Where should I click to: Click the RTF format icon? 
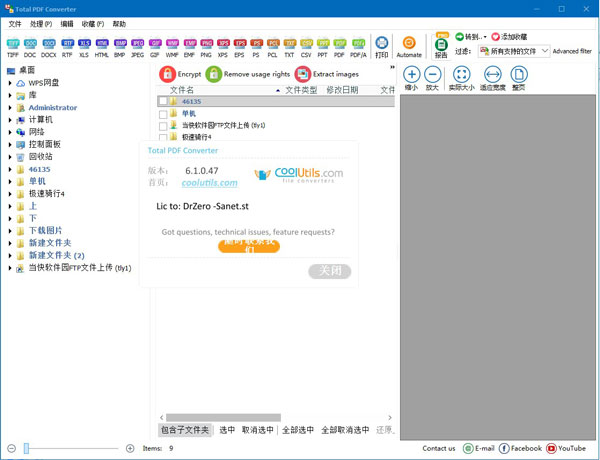coord(67,47)
